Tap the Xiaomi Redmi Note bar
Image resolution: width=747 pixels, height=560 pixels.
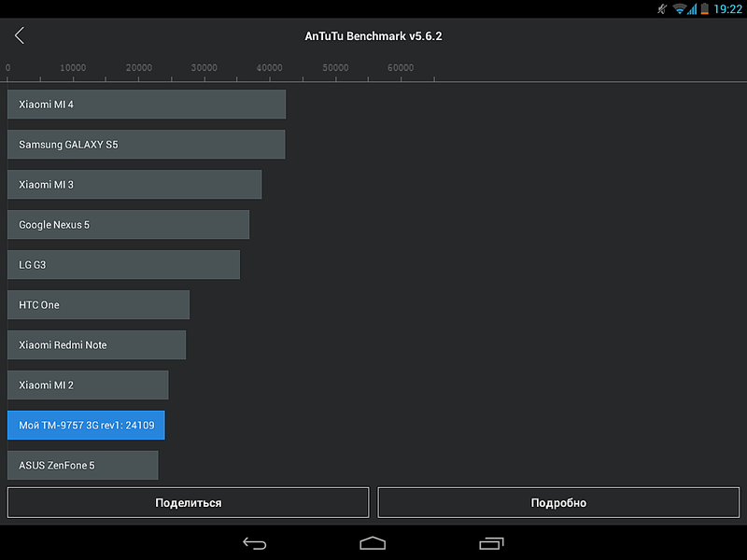click(96, 344)
